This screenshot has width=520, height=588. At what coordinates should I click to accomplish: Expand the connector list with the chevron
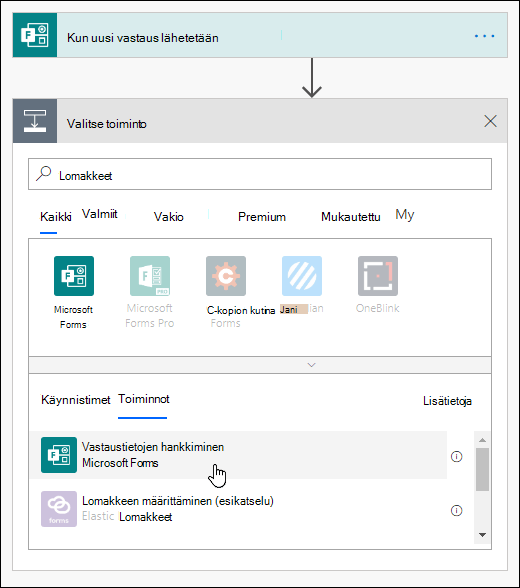[x=311, y=365]
